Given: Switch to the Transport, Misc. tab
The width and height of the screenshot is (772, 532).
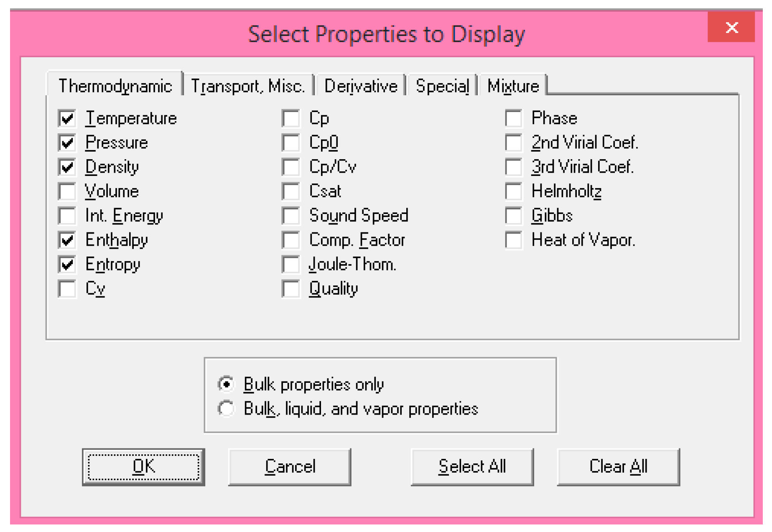Looking at the screenshot, I should pyautogui.click(x=248, y=86).
